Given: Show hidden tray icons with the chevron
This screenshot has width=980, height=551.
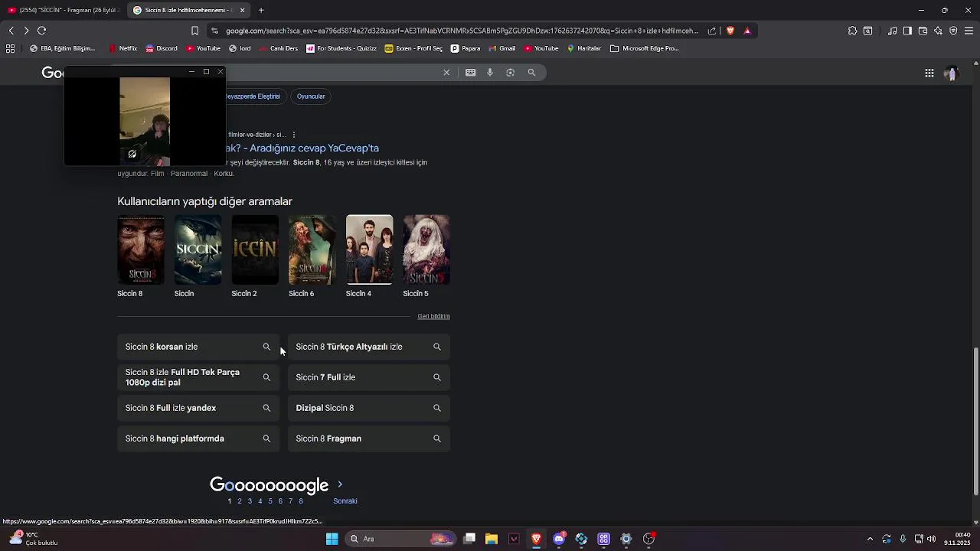Looking at the screenshot, I should tap(870, 539).
